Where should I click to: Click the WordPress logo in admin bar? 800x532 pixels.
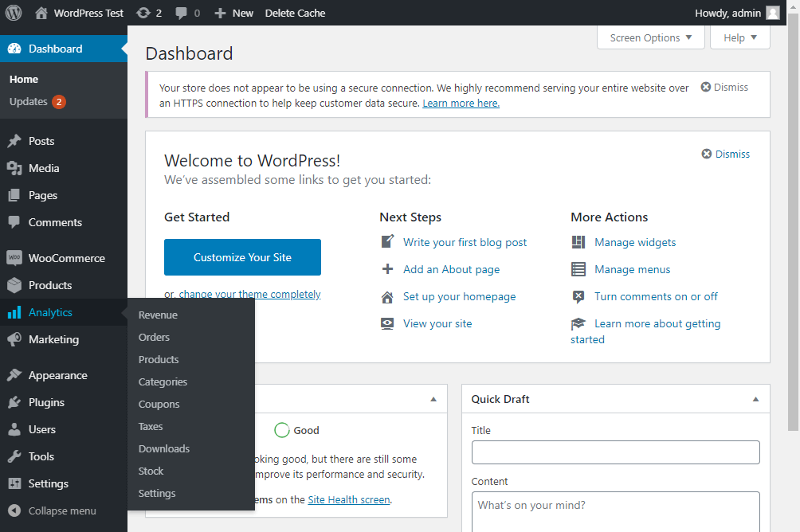(x=14, y=13)
